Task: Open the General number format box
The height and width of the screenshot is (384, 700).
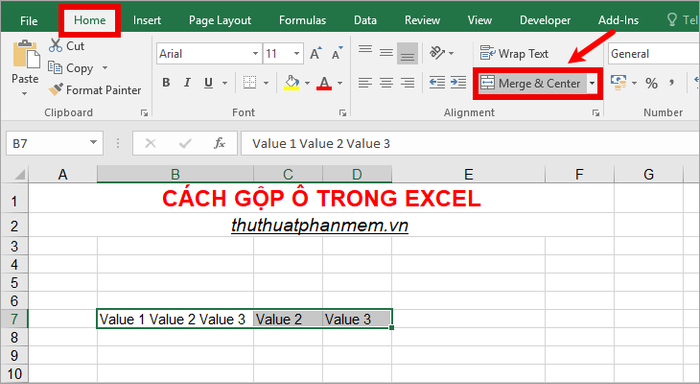Action: (x=654, y=54)
